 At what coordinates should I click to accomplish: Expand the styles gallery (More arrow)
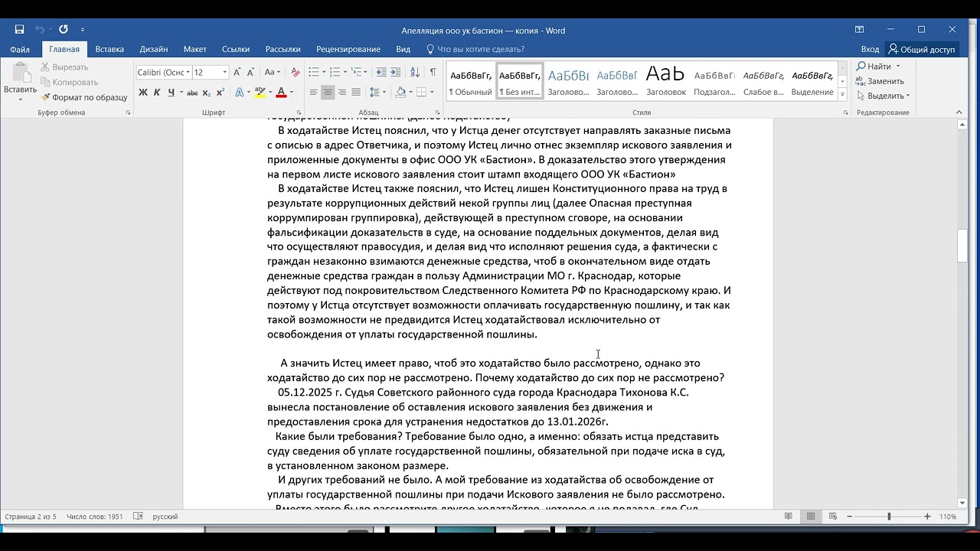pos(842,95)
